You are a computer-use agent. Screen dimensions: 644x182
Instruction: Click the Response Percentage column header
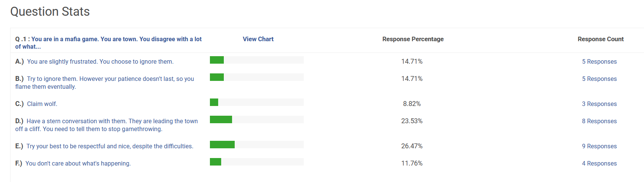[413, 39]
